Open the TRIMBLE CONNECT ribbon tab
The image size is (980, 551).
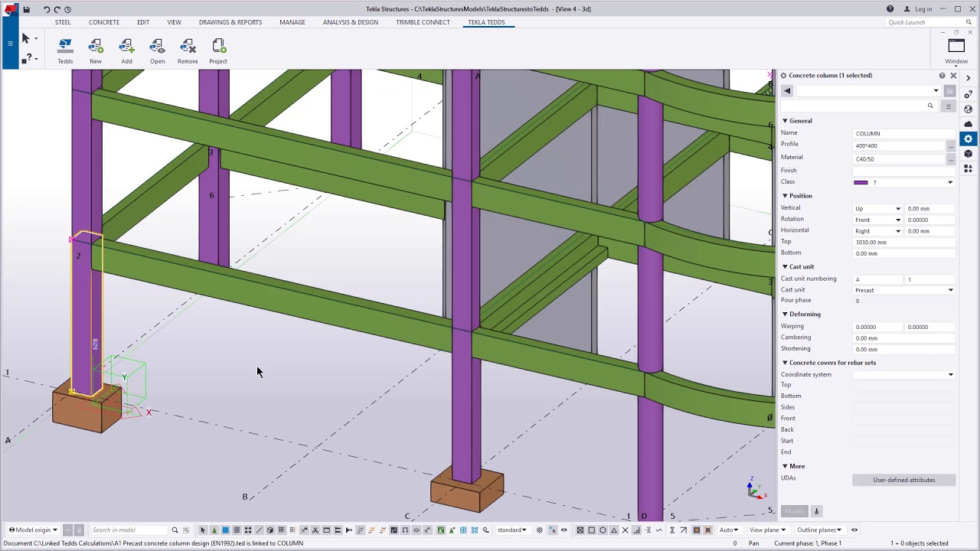coord(423,22)
